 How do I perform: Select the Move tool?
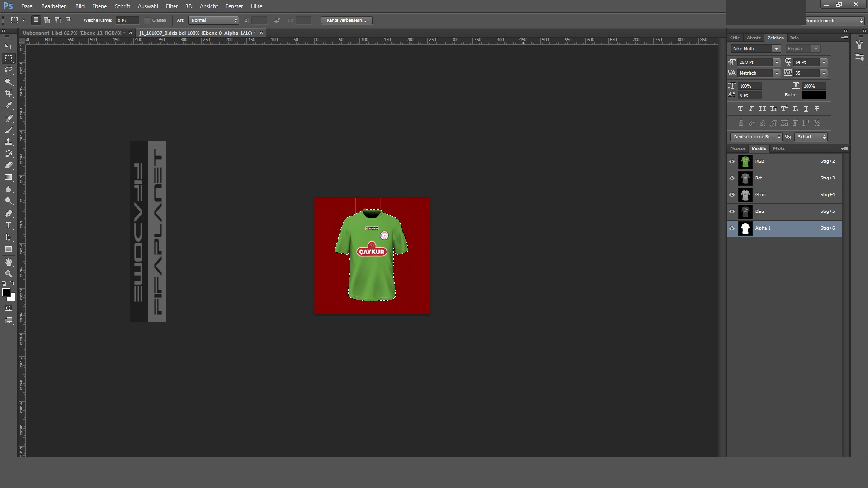[x=9, y=47]
